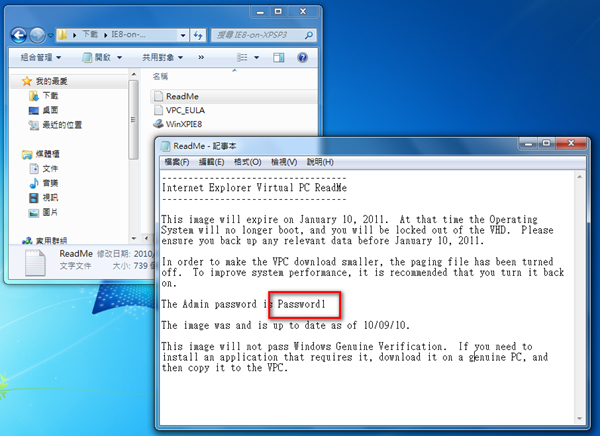Viewport: 600px width, 436px height.
Task: Minimize the Notepad window
Action: [x=528, y=144]
